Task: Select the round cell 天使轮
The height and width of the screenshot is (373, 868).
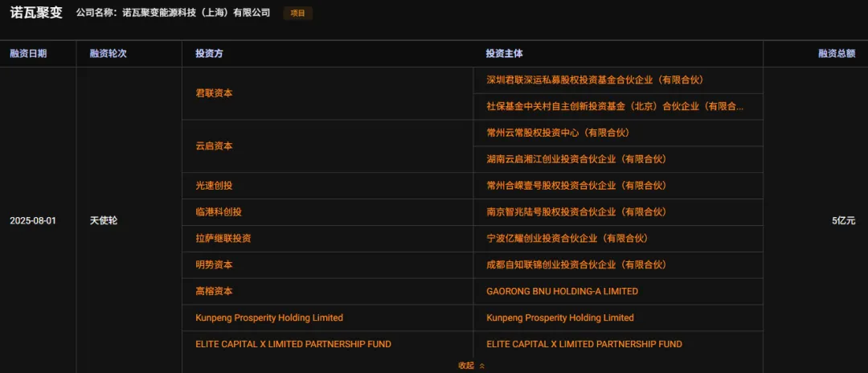Action: click(x=104, y=221)
